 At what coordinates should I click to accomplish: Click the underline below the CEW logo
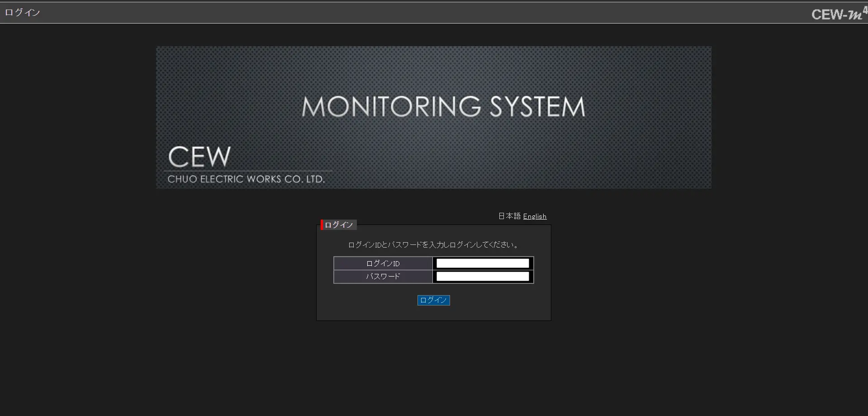(248, 171)
